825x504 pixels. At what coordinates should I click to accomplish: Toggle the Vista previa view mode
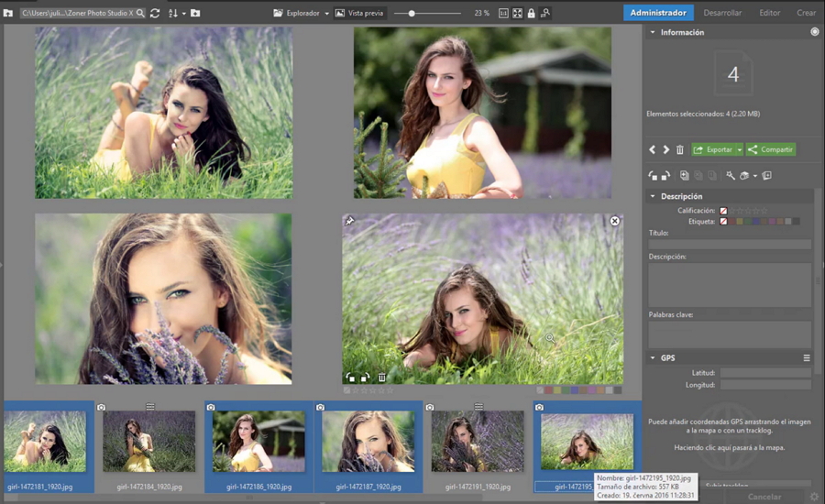click(359, 13)
